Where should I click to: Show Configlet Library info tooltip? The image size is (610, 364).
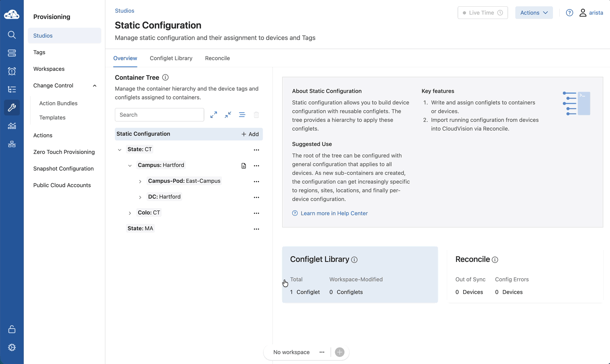[x=355, y=260]
